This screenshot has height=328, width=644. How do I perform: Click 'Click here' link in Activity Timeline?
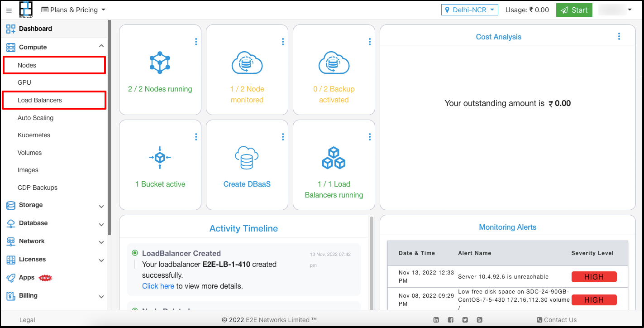point(158,286)
